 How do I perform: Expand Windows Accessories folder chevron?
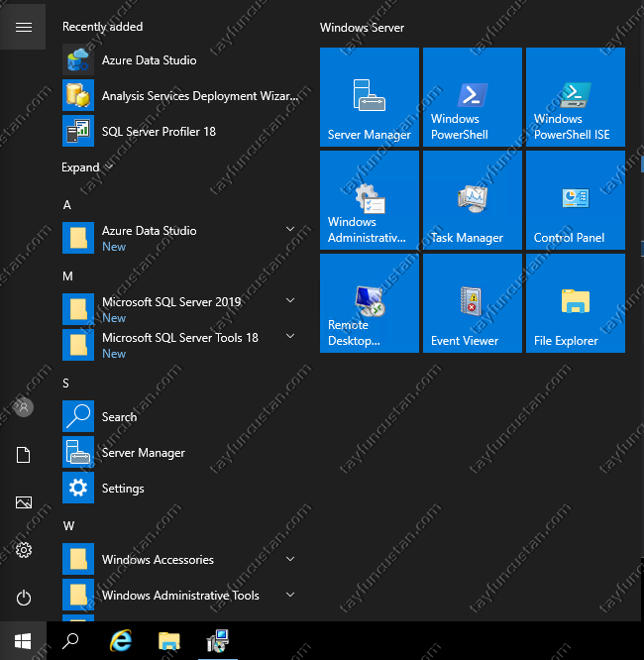coord(290,559)
